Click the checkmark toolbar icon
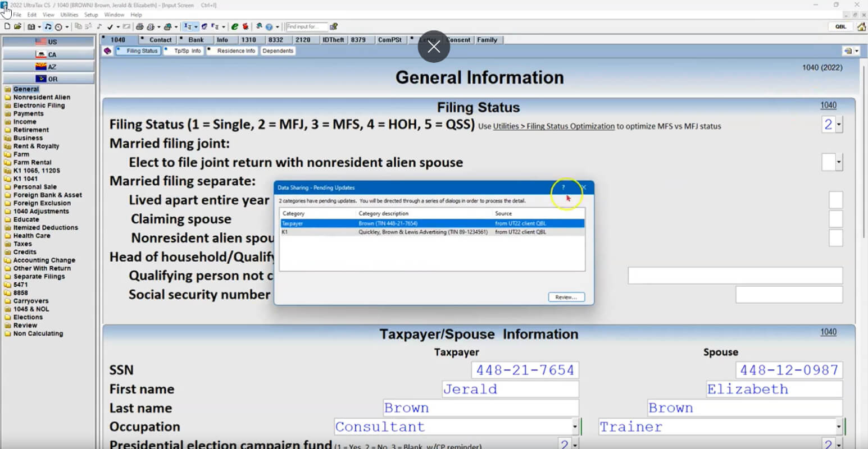 pos(110,27)
